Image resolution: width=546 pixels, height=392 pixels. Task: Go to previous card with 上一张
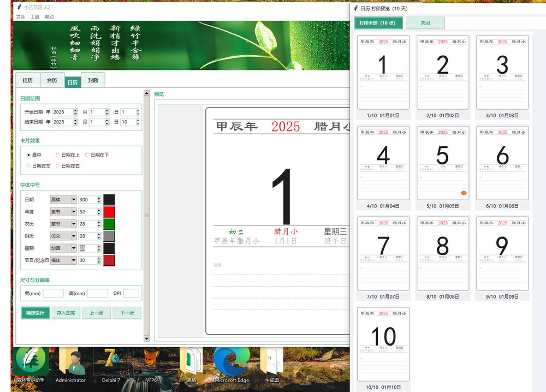97,313
